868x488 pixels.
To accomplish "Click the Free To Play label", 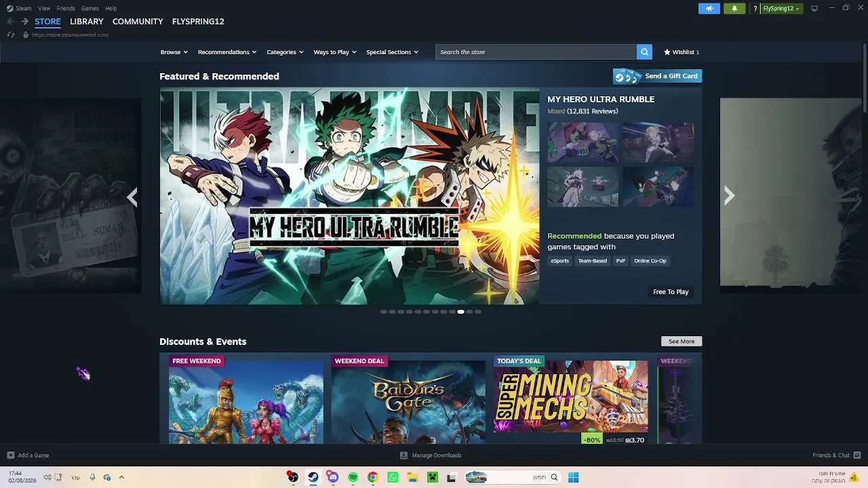I will tap(671, 292).
